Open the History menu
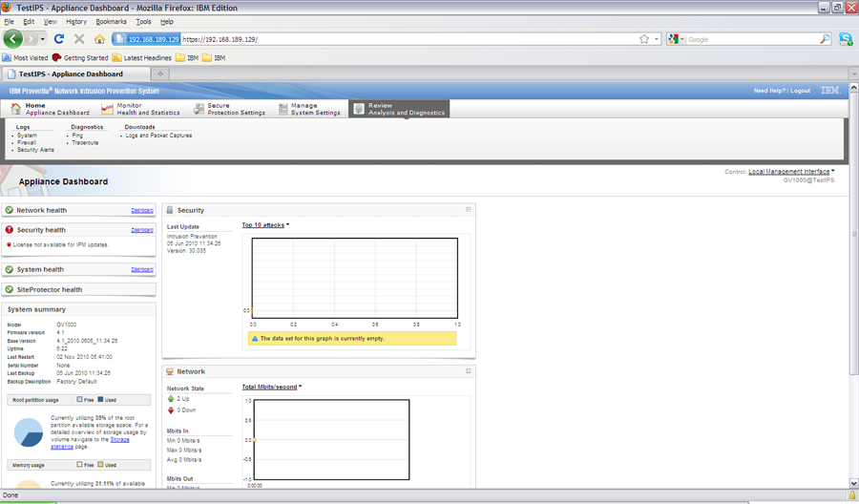Image resolution: width=859 pixels, height=504 pixels. [76, 21]
